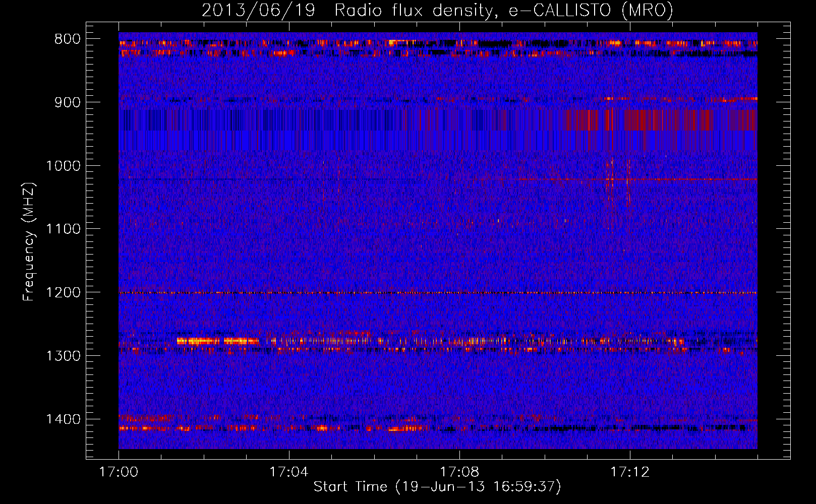Screen dimensions: 816x504
Task: Click the 1000 frequency tick label
Action: click(x=63, y=166)
